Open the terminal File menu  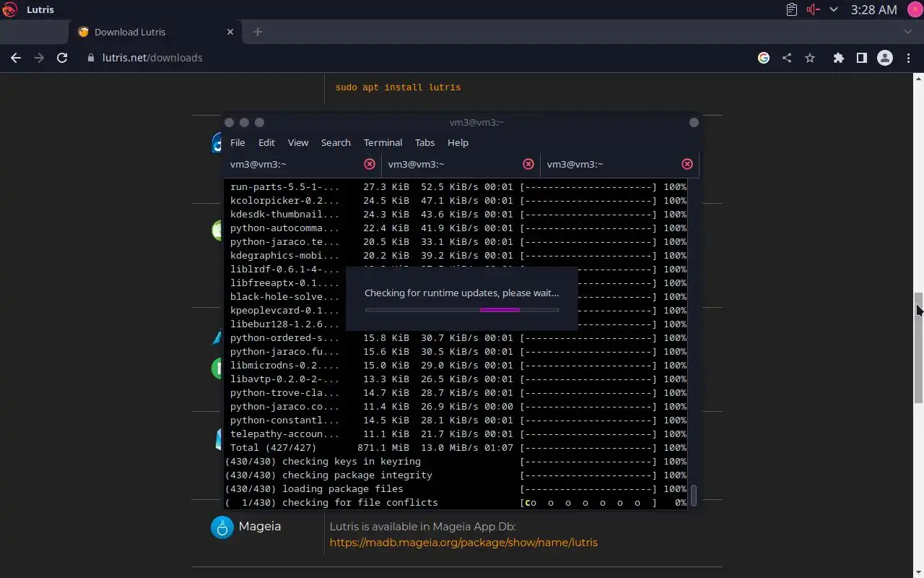237,142
